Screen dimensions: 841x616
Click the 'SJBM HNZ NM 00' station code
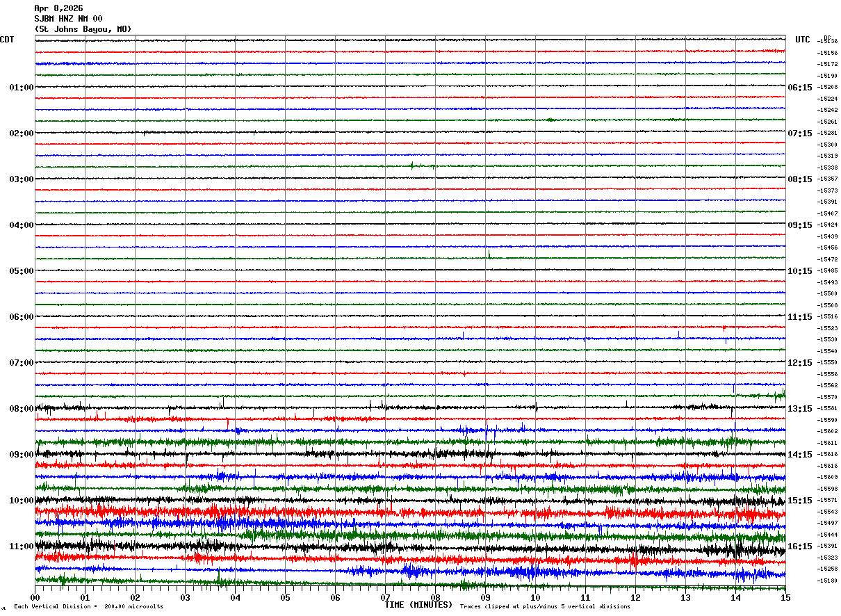tap(68, 19)
